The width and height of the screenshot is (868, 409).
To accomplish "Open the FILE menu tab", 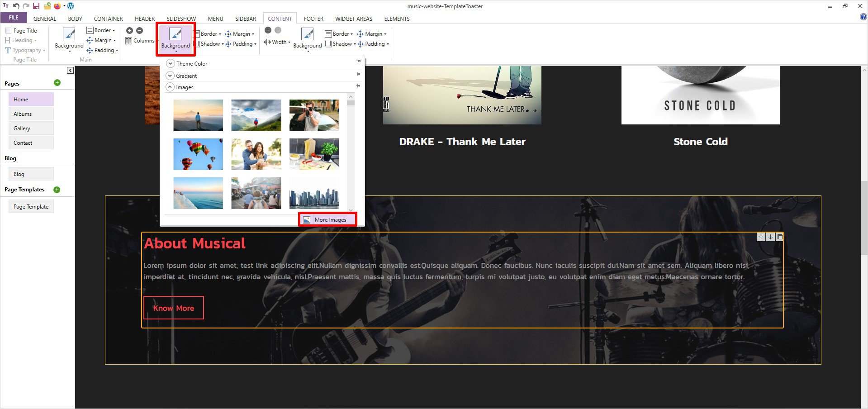I will pos(14,18).
